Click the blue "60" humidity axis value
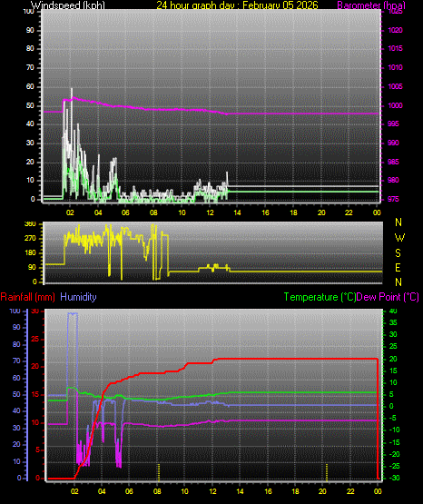This screenshot has height=504, width=423. point(16,378)
